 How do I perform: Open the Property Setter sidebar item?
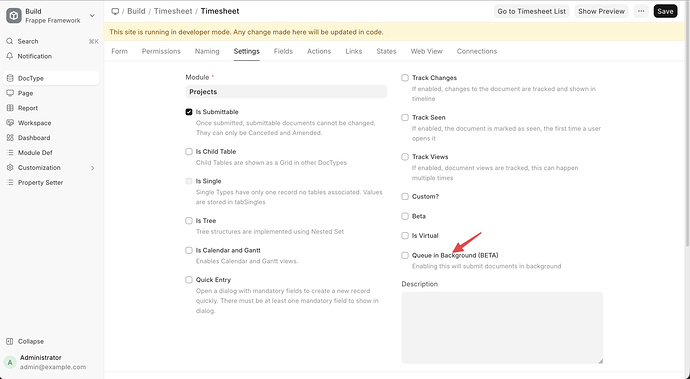point(51,182)
